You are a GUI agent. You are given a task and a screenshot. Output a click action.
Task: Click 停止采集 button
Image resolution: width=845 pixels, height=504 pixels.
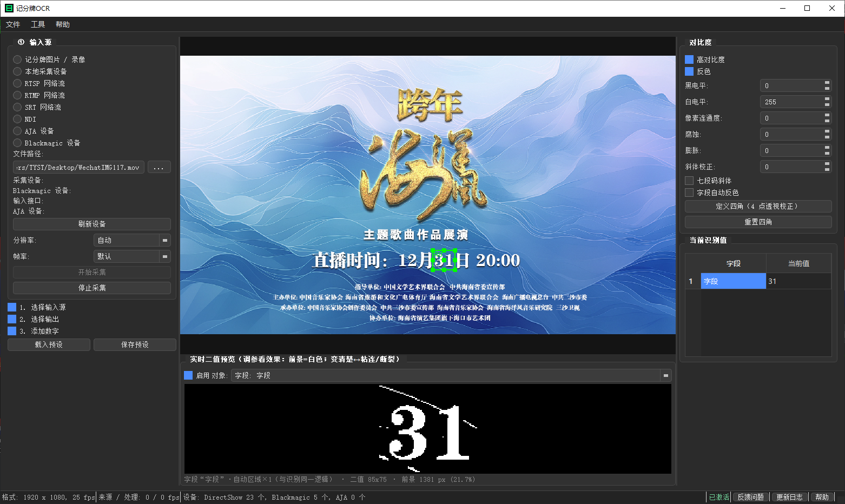pos(92,288)
